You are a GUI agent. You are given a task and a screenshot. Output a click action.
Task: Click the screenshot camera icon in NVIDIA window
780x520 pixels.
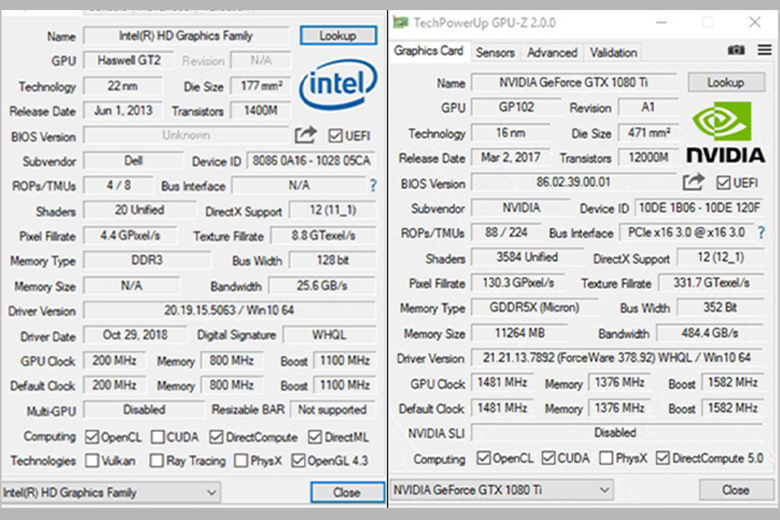coord(736,50)
